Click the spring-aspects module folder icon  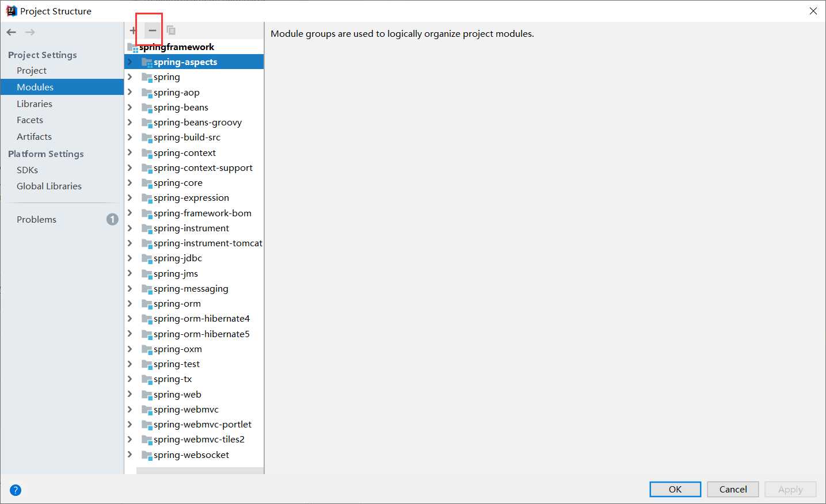147,62
